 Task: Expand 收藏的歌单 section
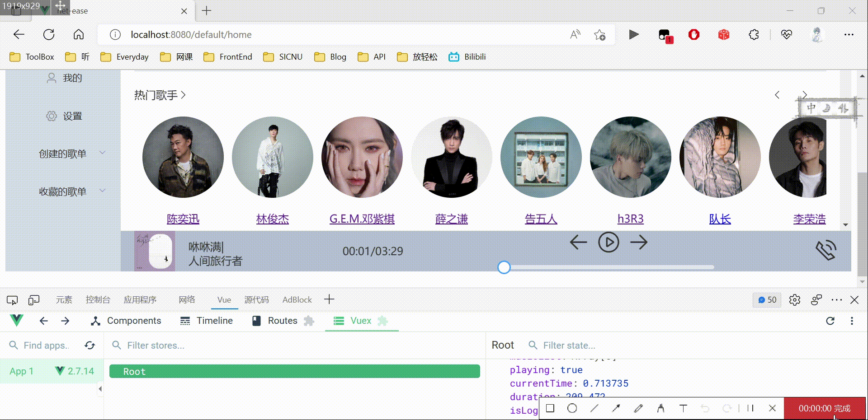(72, 191)
